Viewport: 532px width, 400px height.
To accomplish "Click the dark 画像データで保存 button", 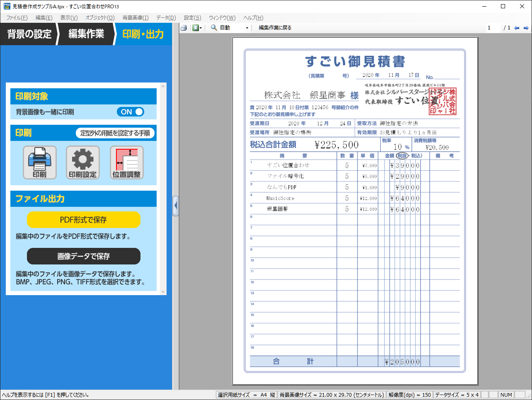I will pos(84,256).
